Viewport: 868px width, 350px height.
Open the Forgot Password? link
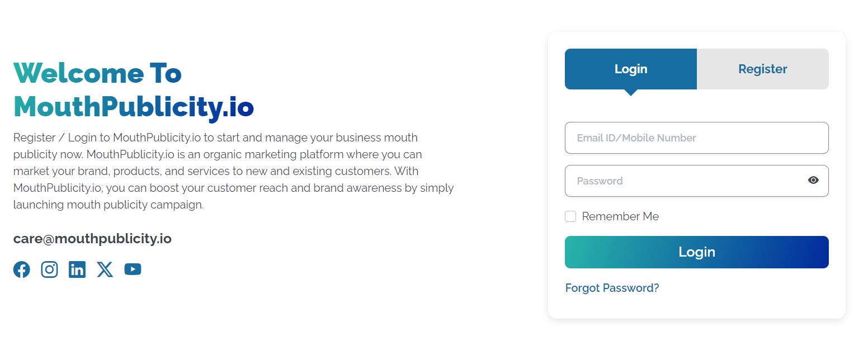[x=612, y=288]
